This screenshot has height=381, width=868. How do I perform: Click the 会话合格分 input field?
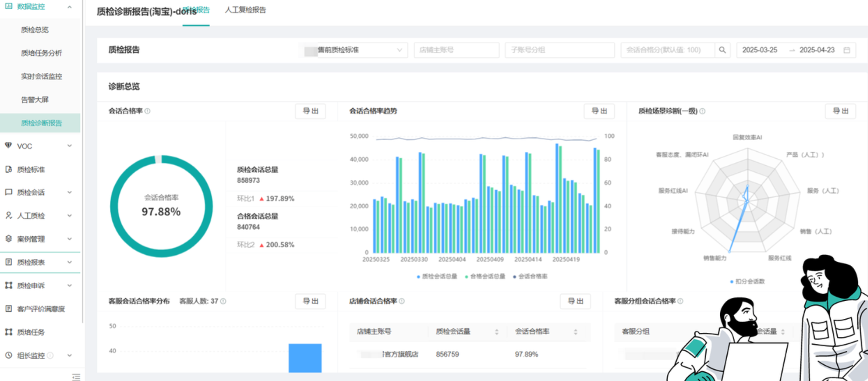coord(668,50)
